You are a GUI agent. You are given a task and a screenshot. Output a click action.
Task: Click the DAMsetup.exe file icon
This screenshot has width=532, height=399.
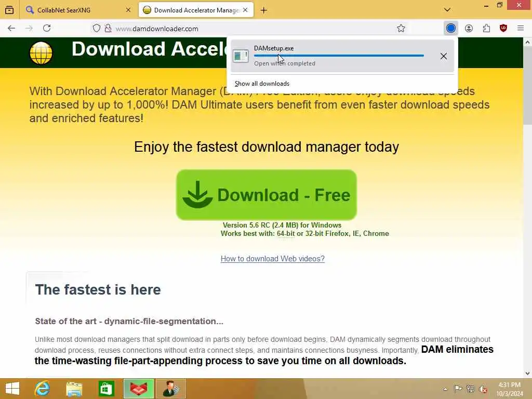tap(241, 56)
